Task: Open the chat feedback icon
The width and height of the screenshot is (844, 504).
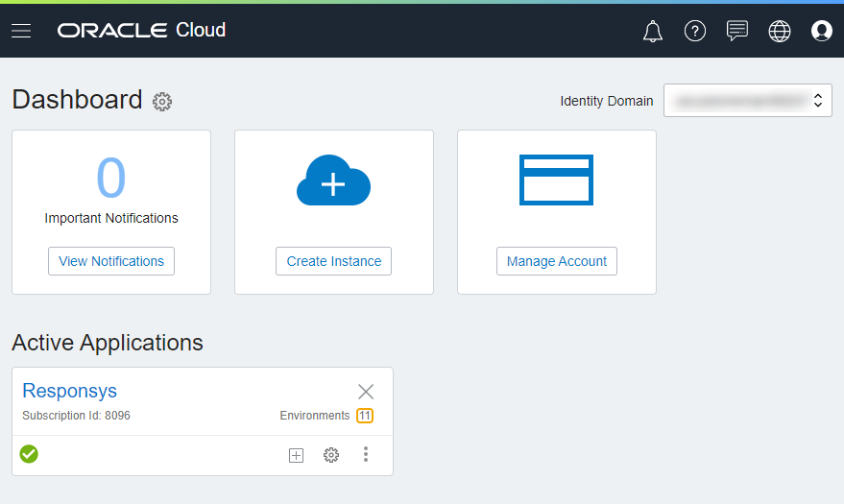Action: pyautogui.click(x=736, y=31)
